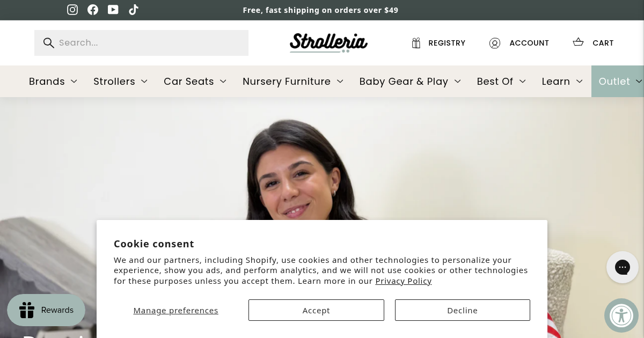The image size is (644, 338).
Task: Click the search magnifier icon
Action: tap(49, 43)
